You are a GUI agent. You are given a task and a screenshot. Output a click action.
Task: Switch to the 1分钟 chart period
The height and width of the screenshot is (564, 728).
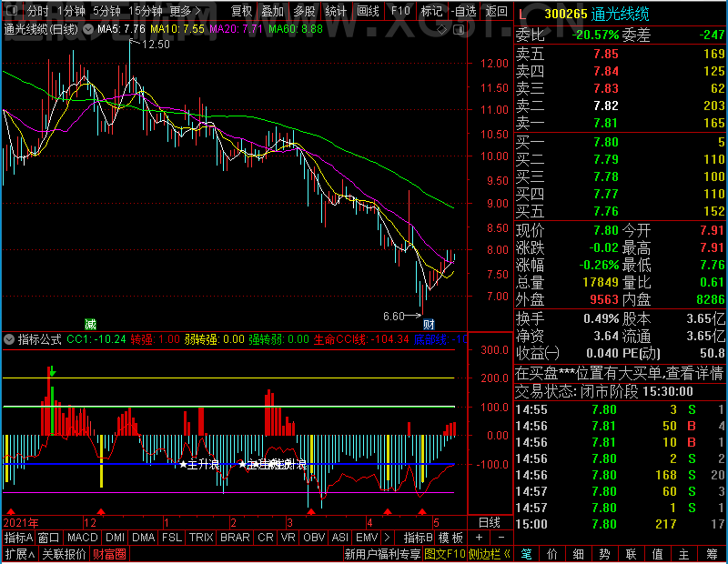click(x=72, y=11)
